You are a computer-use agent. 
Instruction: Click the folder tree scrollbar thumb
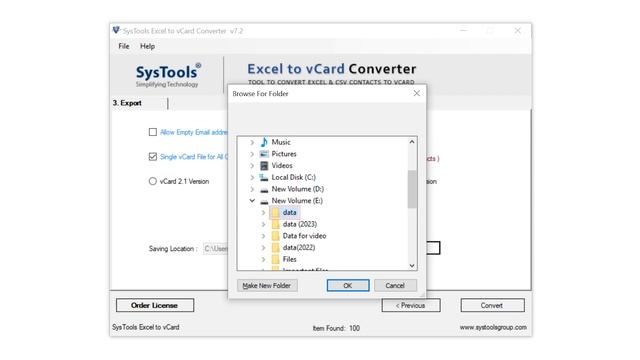[x=412, y=189]
